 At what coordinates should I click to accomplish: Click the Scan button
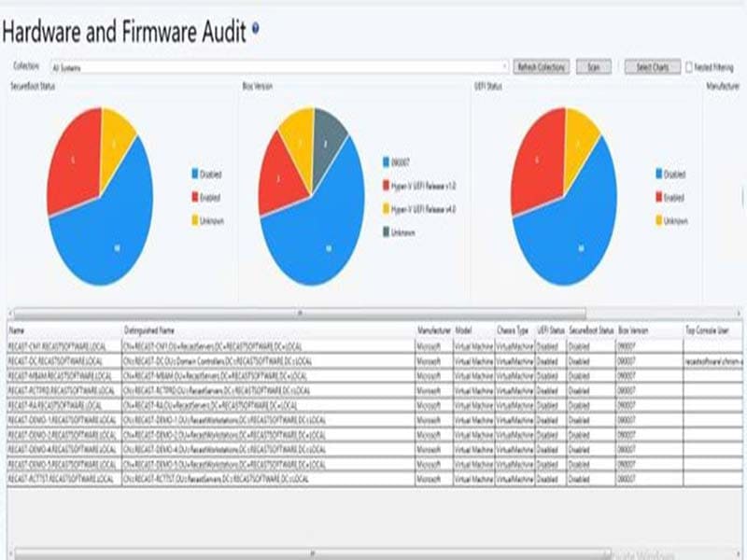(594, 67)
